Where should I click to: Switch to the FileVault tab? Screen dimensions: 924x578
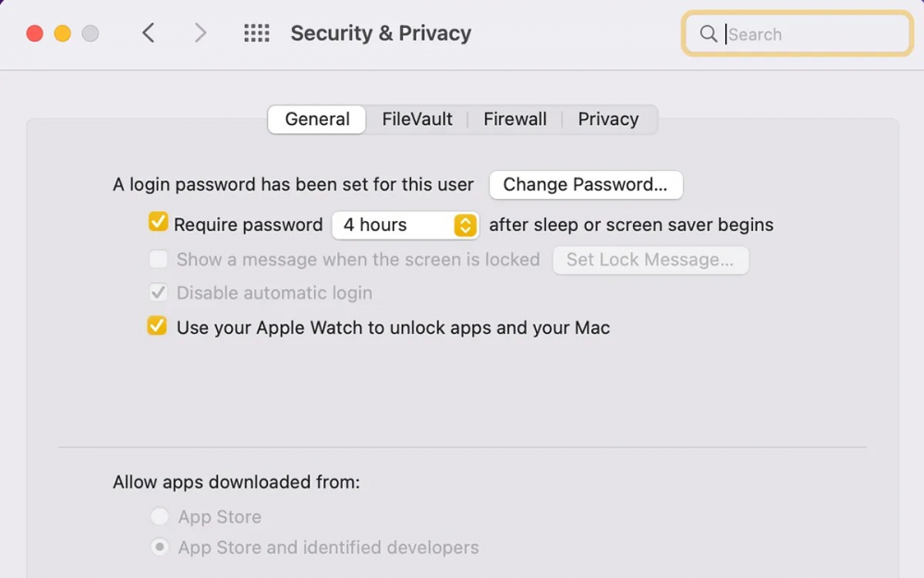[x=418, y=119]
